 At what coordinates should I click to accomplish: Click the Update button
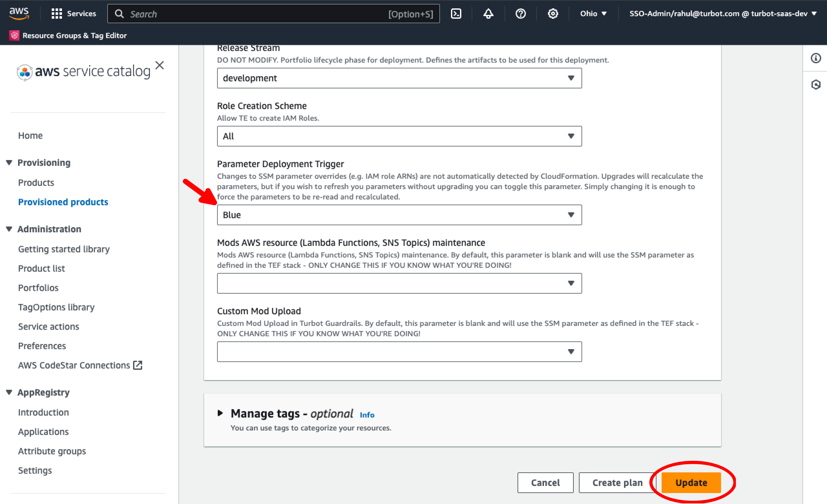pyautogui.click(x=691, y=482)
